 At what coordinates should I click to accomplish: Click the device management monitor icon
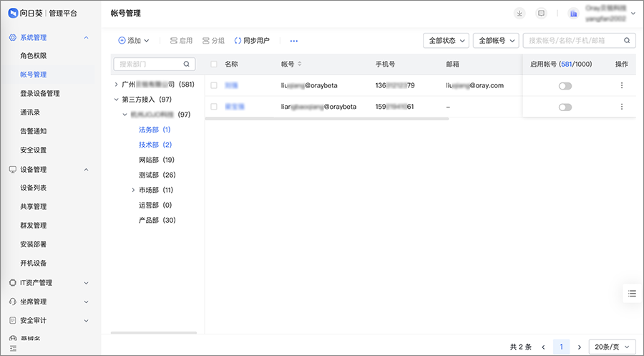click(x=13, y=169)
